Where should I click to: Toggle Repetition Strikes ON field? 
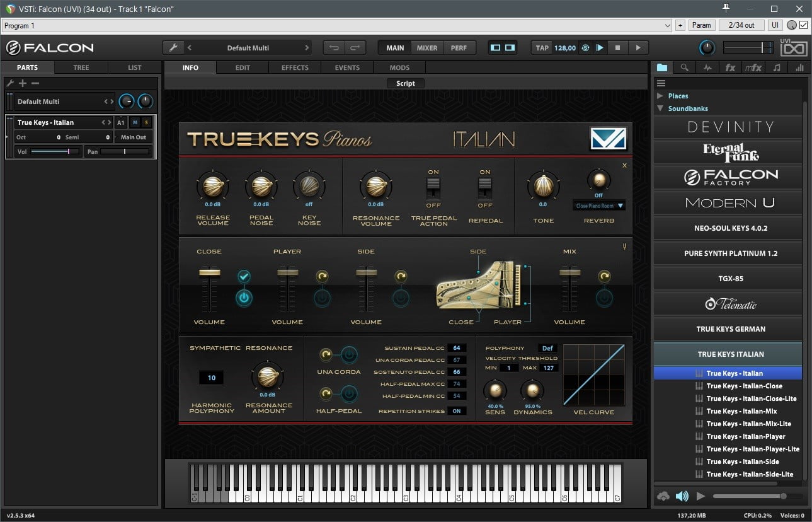(x=456, y=411)
